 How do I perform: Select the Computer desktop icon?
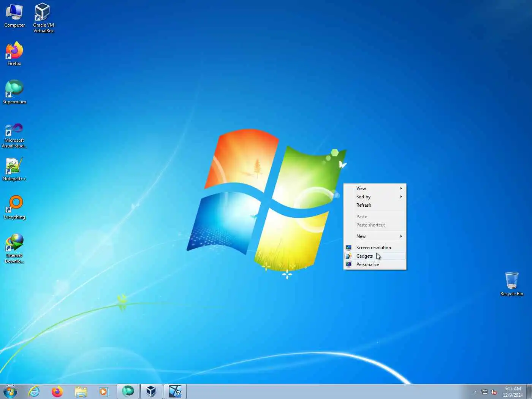point(14,16)
